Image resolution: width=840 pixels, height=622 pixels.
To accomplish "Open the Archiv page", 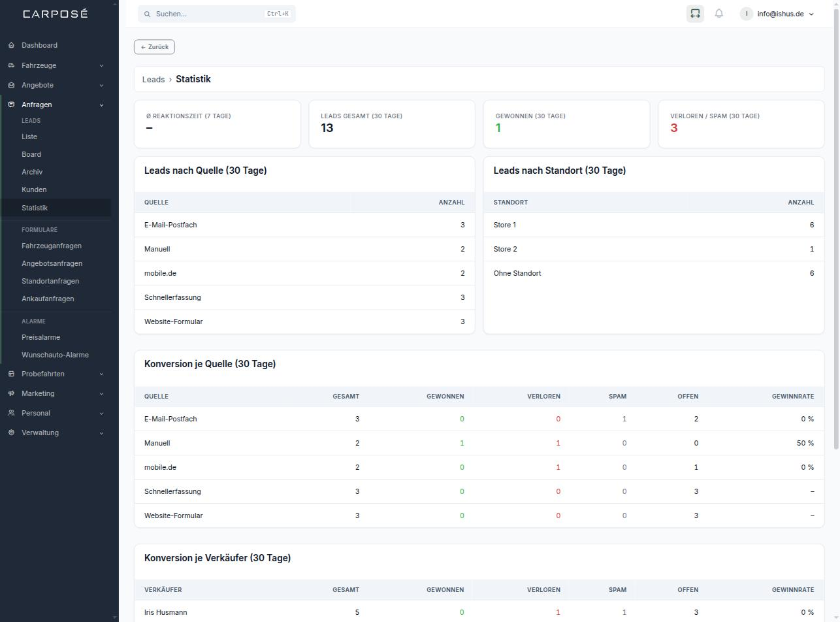I will 32,172.
